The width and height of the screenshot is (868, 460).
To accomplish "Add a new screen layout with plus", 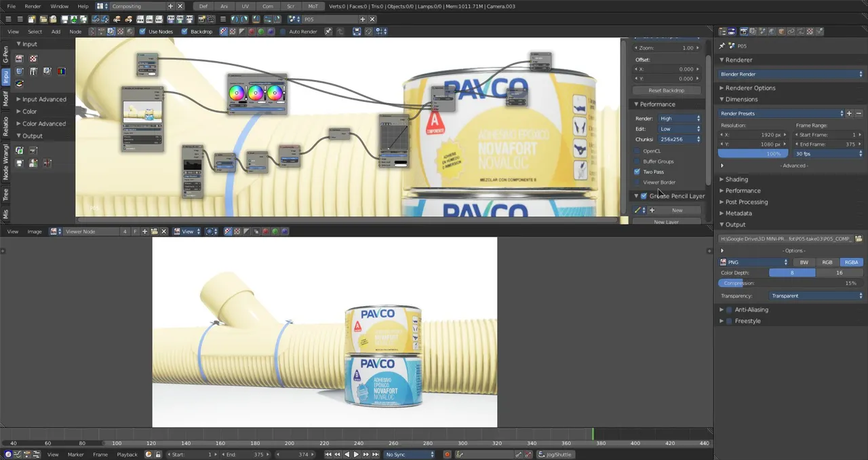I will [x=171, y=6].
